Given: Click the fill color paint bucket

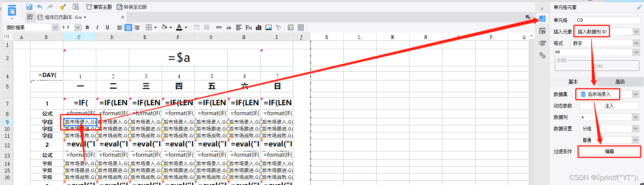Looking at the screenshot, I should pyautogui.click(x=164, y=27).
